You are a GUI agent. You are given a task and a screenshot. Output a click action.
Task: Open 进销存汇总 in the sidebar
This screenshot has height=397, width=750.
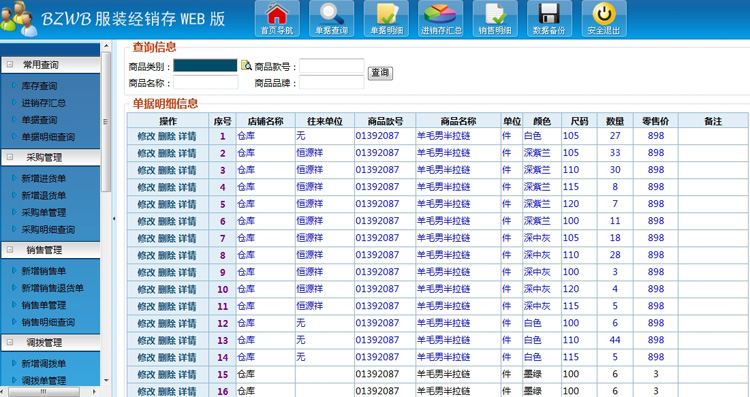pyautogui.click(x=44, y=103)
